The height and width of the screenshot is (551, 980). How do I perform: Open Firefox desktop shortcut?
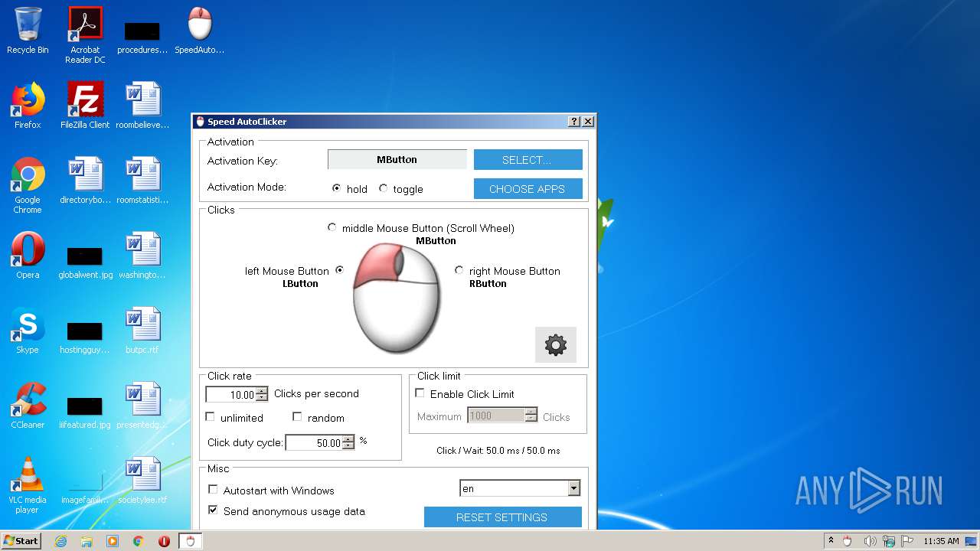tap(28, 106)
